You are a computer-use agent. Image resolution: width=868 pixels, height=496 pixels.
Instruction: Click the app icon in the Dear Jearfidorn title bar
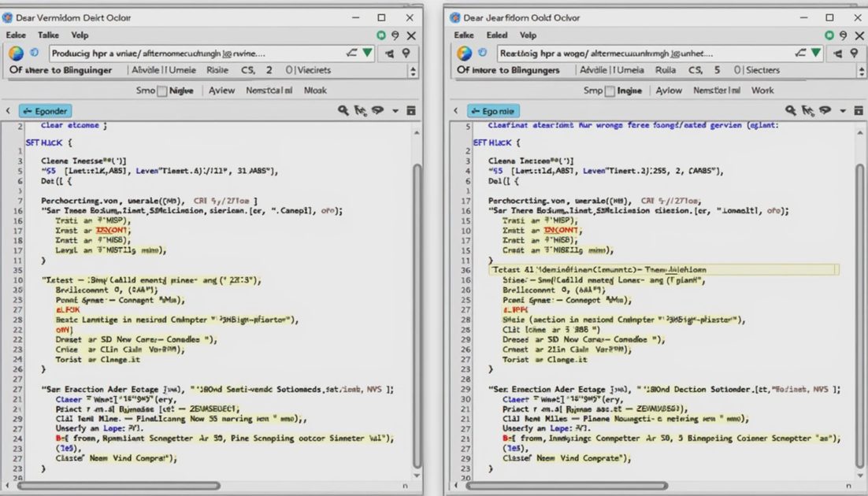tap(455, 17)
